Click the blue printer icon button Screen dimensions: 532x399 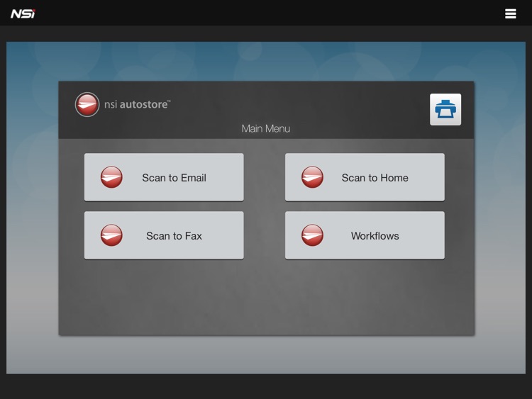[x=445, y=110]
